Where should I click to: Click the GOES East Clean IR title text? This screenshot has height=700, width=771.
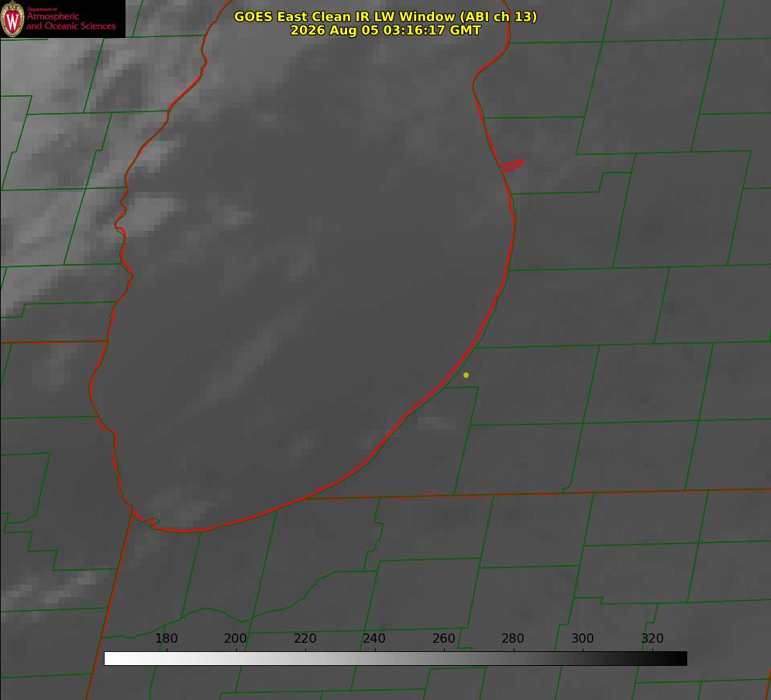pos(386,16)
